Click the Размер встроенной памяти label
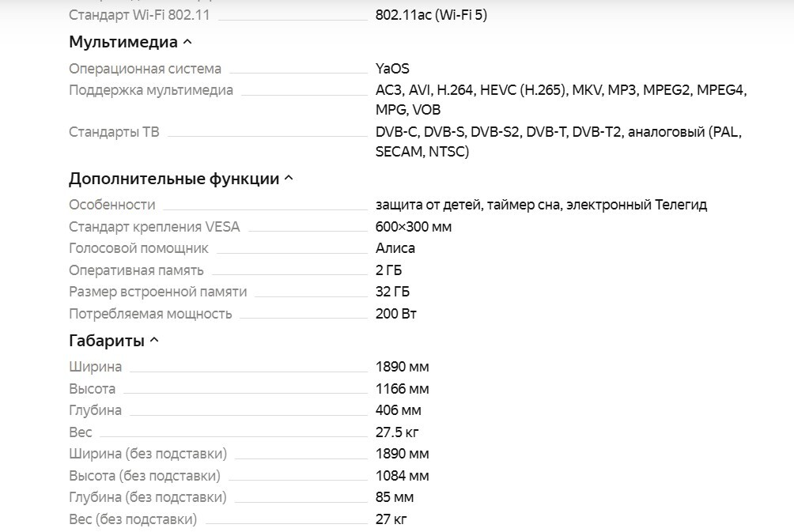This screenshot has height=532, width=794. coord(157,292)
